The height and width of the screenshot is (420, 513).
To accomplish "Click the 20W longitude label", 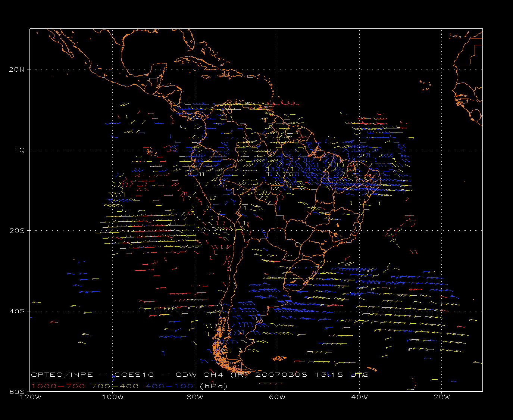I will pyautogui.click(x=442, y=397).
